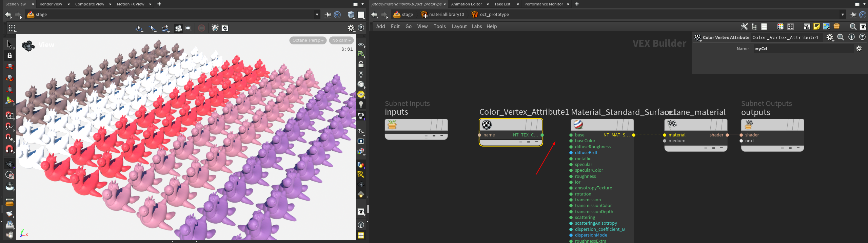The width and height of the screenshot is (868, 243).
Task: Select the Handles tool in the left toolbar
Action: pyautogui.click(x=9, y=101)
